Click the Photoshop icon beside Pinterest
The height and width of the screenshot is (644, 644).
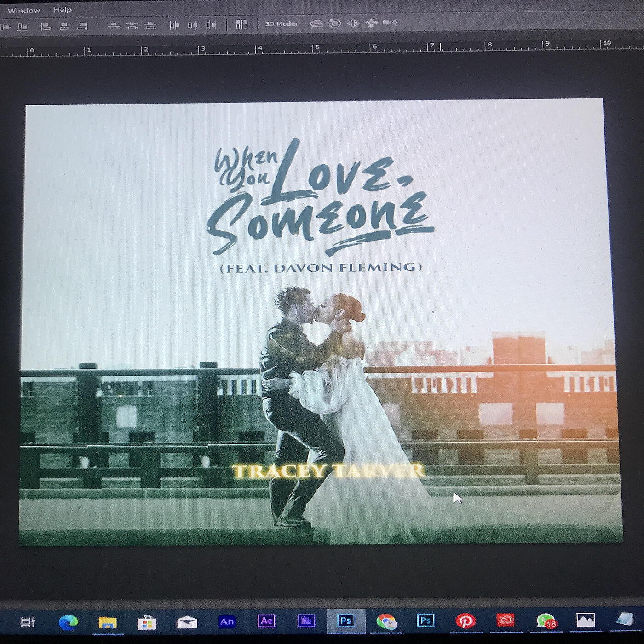[425, 621]
